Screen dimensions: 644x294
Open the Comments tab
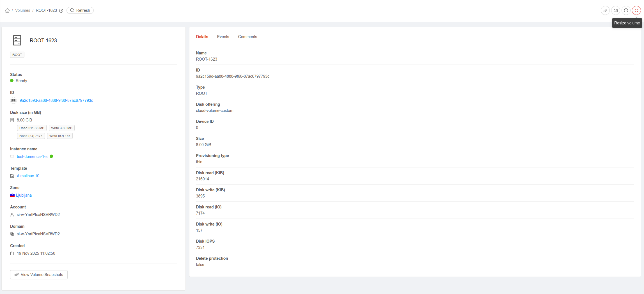click(247, 37)
